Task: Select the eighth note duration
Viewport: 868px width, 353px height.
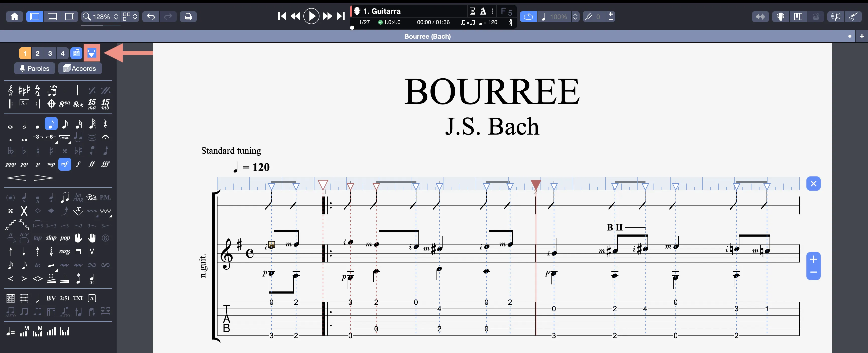Action: (51, 124)
